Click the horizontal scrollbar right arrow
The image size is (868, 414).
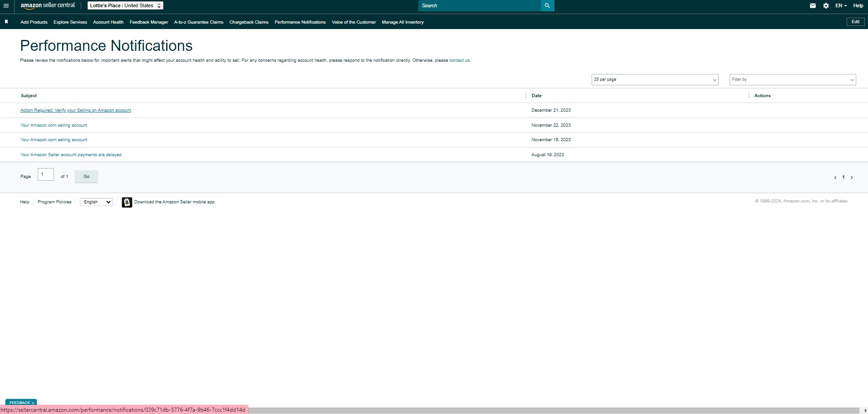coord(865,410)
